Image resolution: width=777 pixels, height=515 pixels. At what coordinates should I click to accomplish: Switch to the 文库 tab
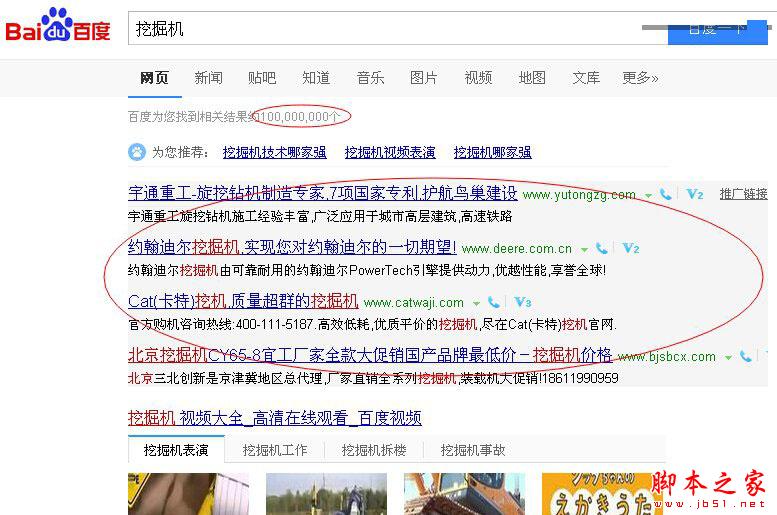pos(586,78)
